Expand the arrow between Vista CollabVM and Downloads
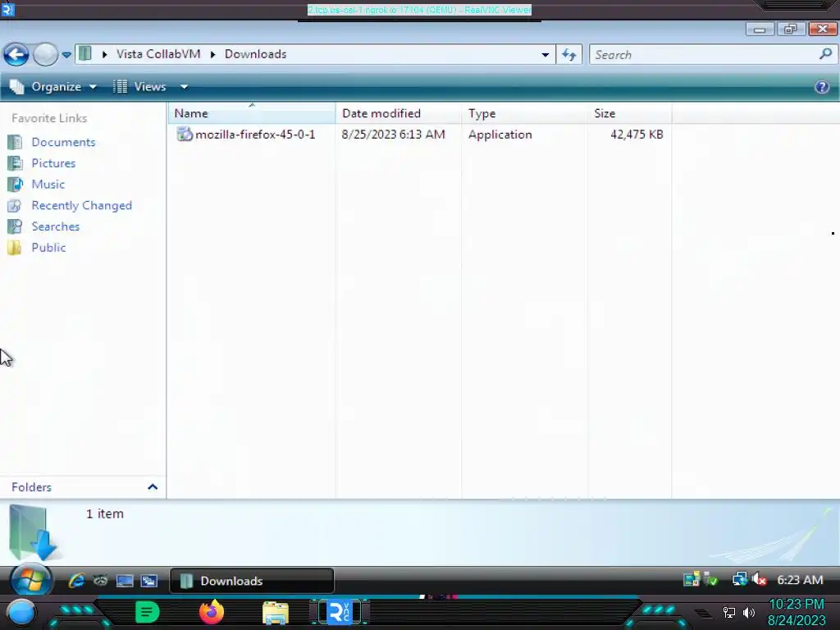The width and height of the screenshot is (840, 630). (212, 54)
